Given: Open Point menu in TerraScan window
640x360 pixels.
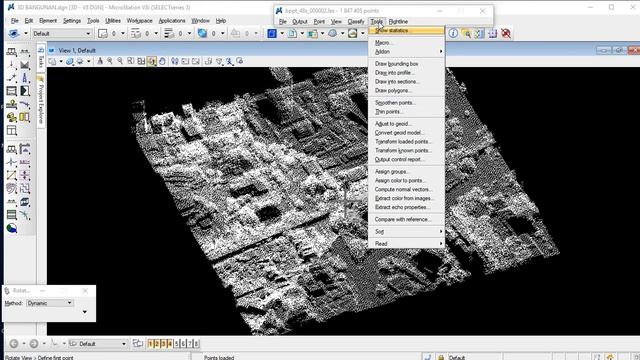Looking at the screenshot, I should pyautogui.click(x=319, y=22).
